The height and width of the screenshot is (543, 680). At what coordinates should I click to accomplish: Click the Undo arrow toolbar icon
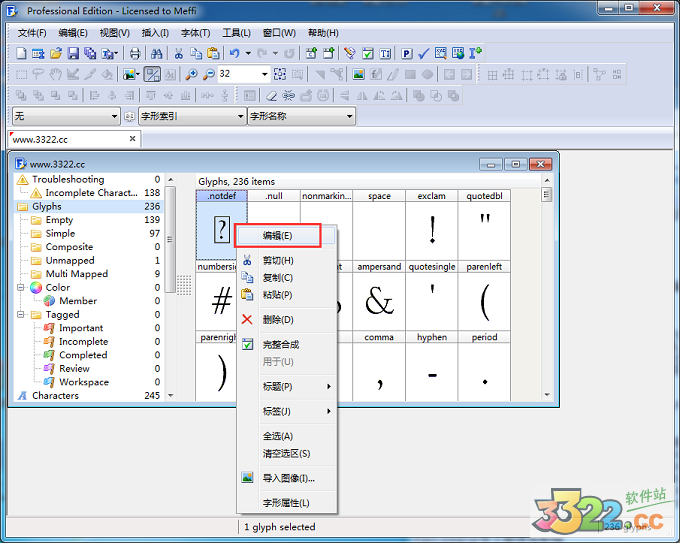234,53
